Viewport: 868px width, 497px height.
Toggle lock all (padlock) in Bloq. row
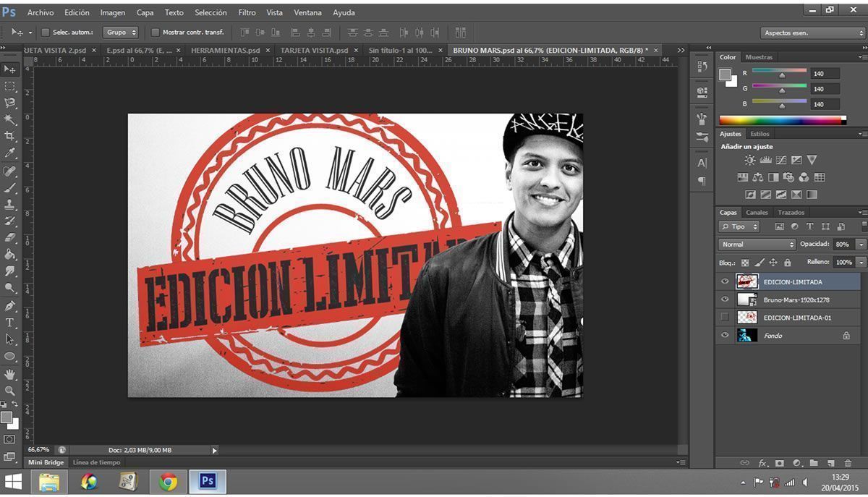click(x=788, y=263)
